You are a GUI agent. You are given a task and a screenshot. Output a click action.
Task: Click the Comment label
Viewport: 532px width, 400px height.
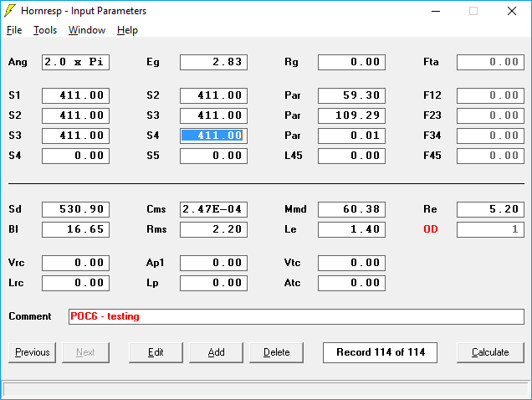pyautogui.click(x=30, y=316)
